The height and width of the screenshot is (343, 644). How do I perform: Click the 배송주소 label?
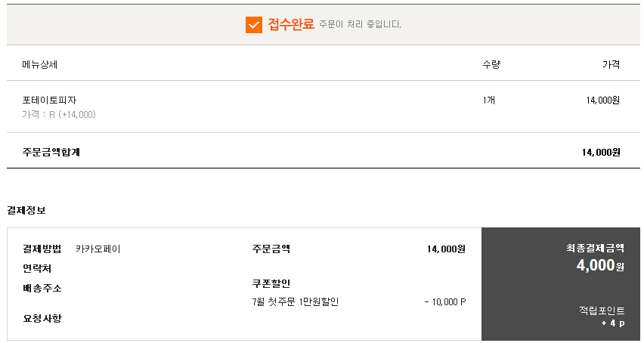[42, 289]
